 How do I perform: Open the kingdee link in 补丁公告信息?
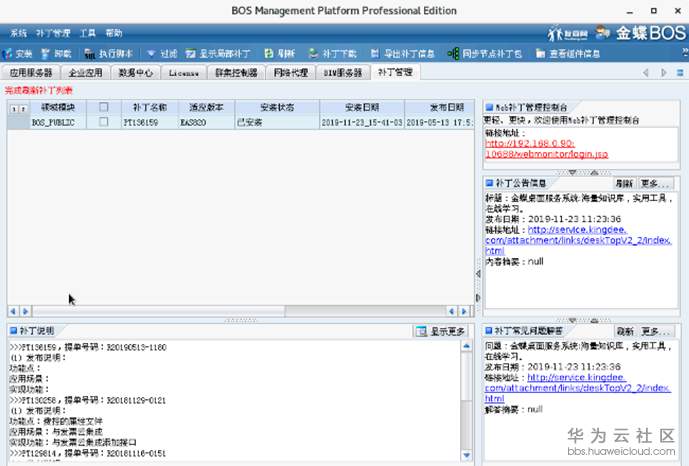coord(578,240)
